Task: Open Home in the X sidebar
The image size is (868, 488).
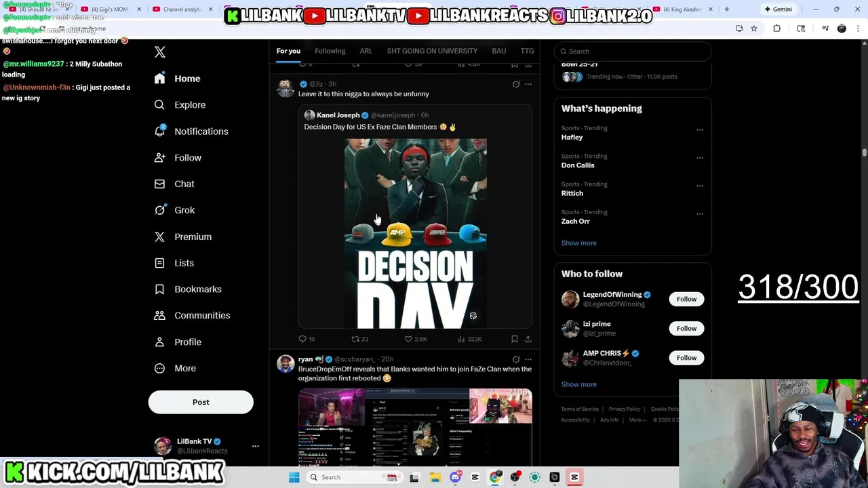Action: [177, 79]
